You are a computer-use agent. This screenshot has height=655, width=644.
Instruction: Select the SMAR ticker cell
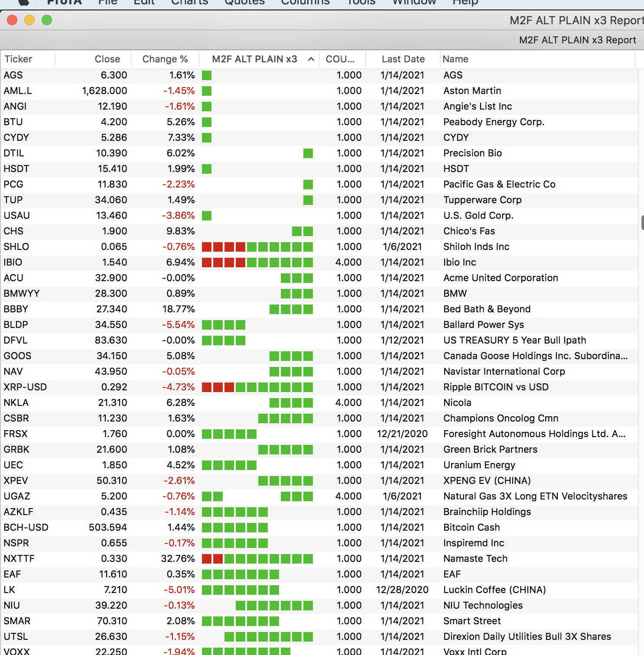coord(17,621)
